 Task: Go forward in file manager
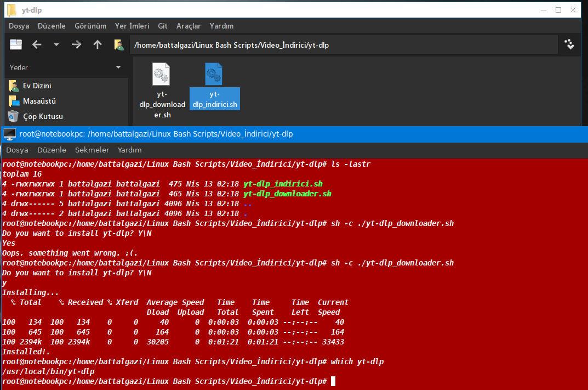77,44
